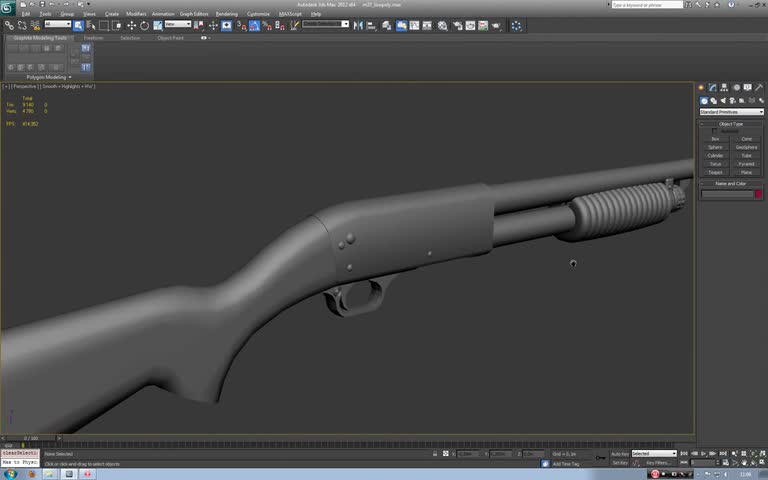The width and height of the screenshot is (768, 480).
Task: Open Select by Name dialog
Action: tap(91, 25)
